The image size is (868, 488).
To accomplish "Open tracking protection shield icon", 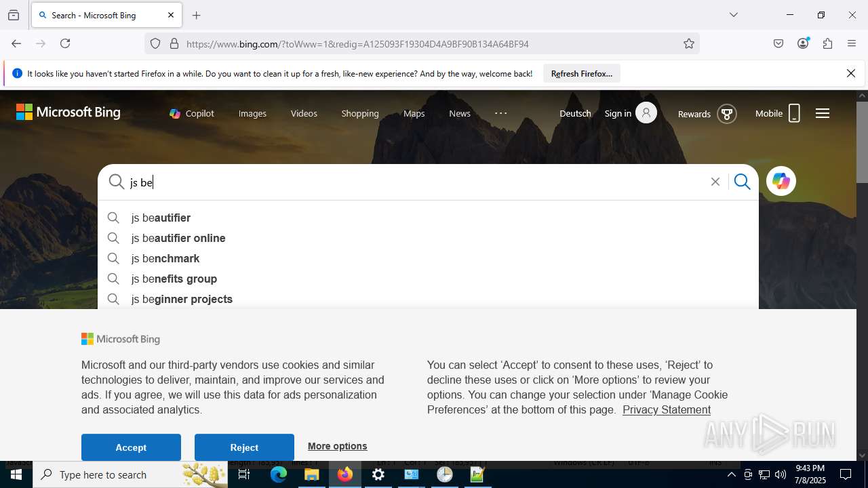I will coord(155,43).
